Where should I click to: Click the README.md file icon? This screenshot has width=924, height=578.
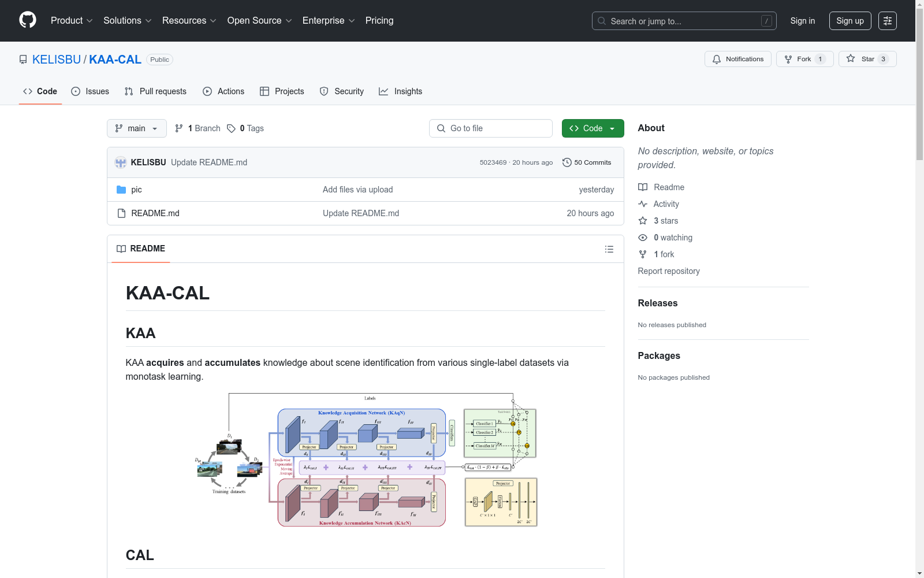tap(121, 213)
